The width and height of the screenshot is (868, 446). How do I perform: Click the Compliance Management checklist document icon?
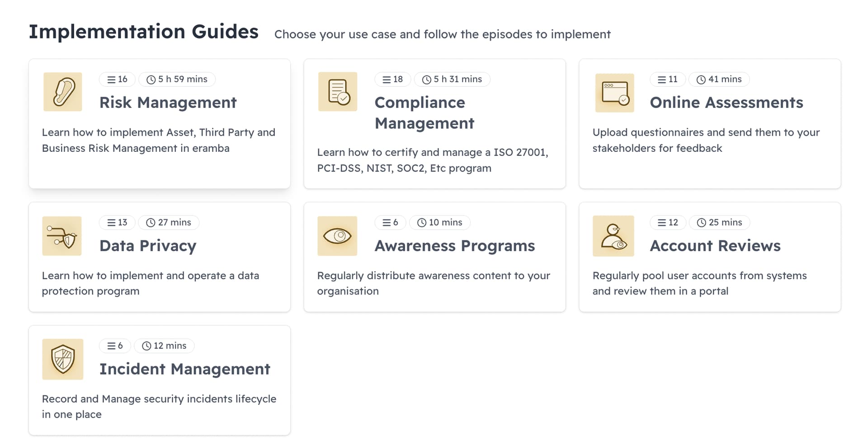click(338, 92)
